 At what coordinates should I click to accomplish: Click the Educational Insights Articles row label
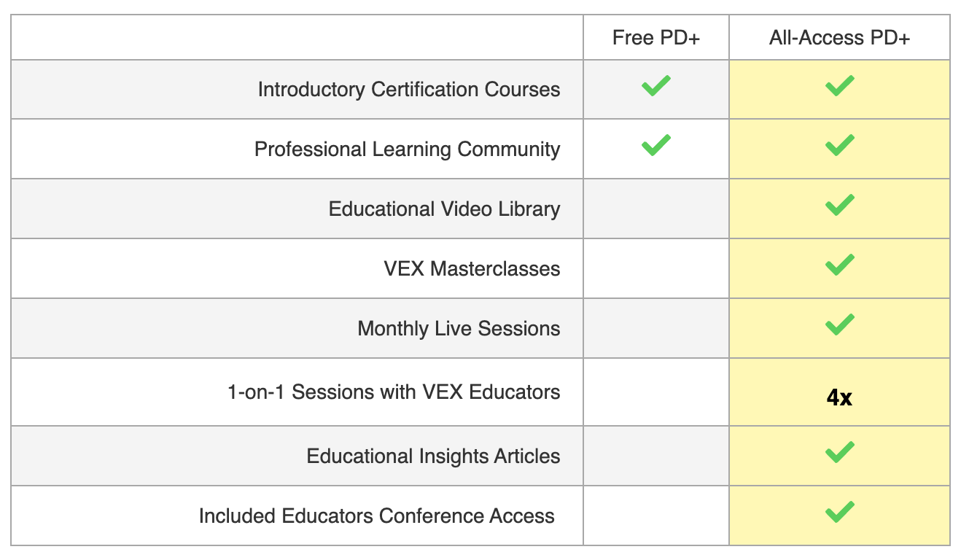[433, 456]
